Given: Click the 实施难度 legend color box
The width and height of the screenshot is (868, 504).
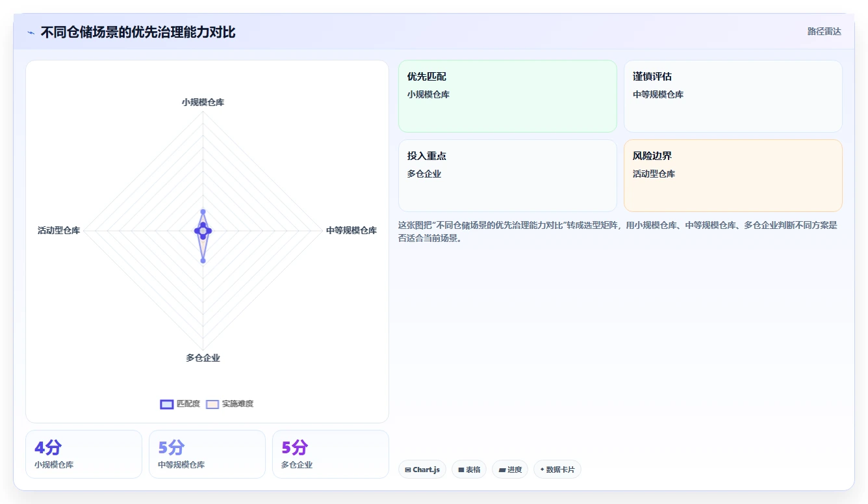Looking at the screenshot, I should (x=212, y=404).
